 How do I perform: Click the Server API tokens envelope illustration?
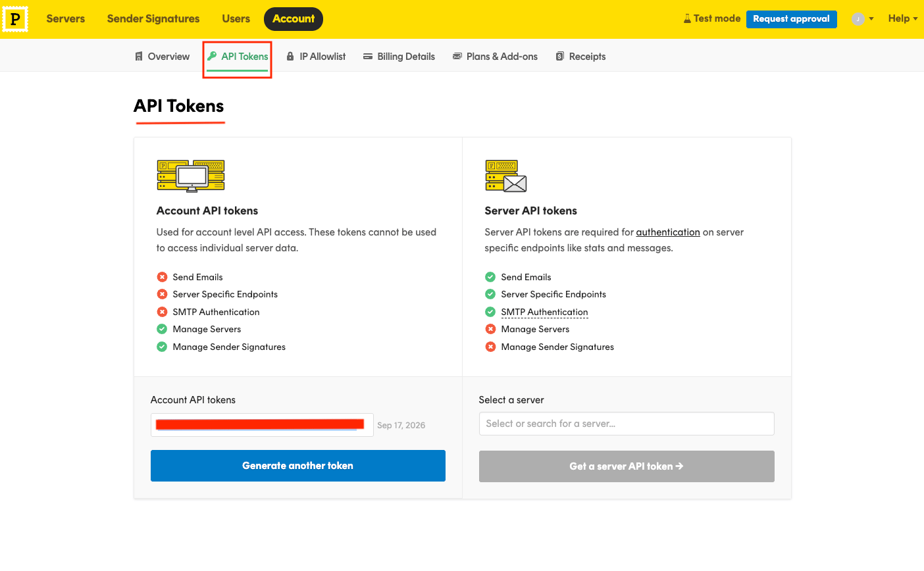click(506, 176)
